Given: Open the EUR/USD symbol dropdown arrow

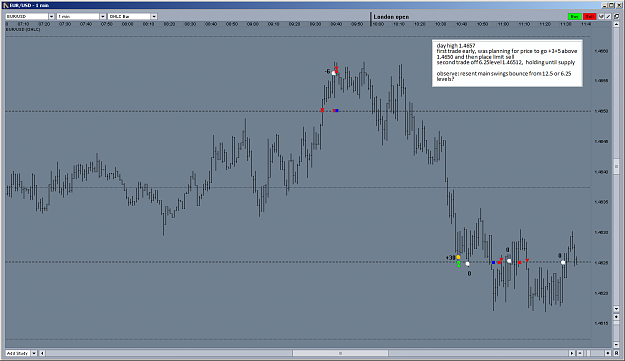Looking at the screenshot, I should [51, 16].
